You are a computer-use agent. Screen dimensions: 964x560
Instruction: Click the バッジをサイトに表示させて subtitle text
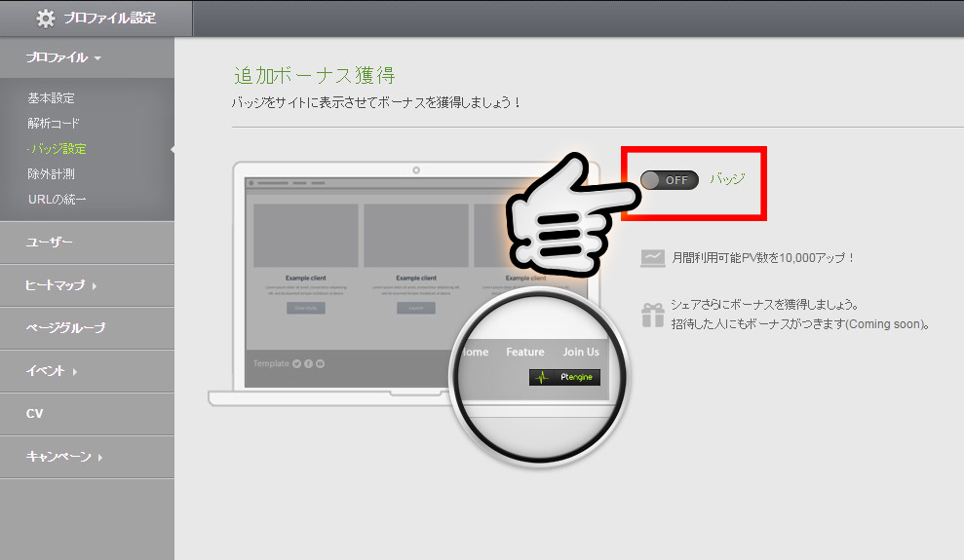[375, 102]
